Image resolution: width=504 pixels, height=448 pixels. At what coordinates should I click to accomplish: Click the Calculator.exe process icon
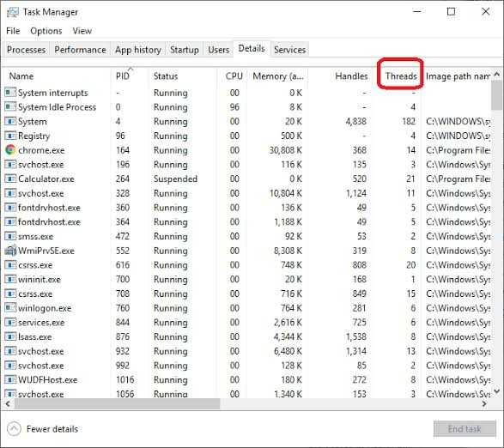[10, 179]
